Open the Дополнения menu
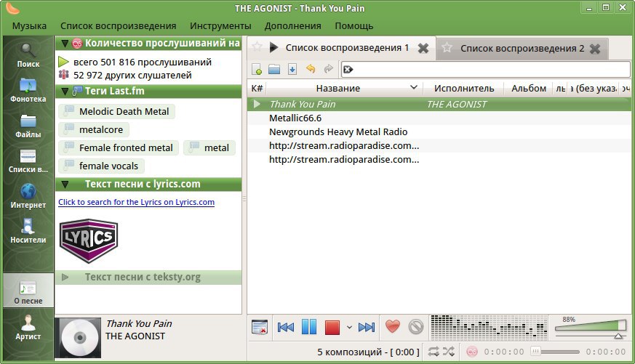Screen dimensions: 635x364 (x=293, y=26)
